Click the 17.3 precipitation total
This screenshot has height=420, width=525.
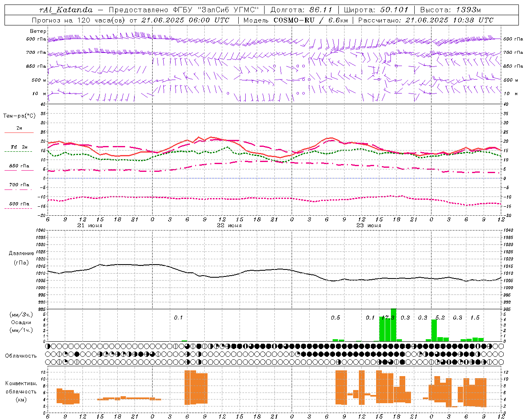point(388,317)
